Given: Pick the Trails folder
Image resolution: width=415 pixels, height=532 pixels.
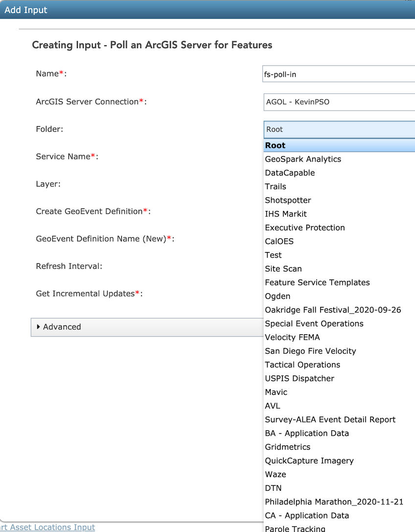Looking at the screenshot, I should point(339,186).
